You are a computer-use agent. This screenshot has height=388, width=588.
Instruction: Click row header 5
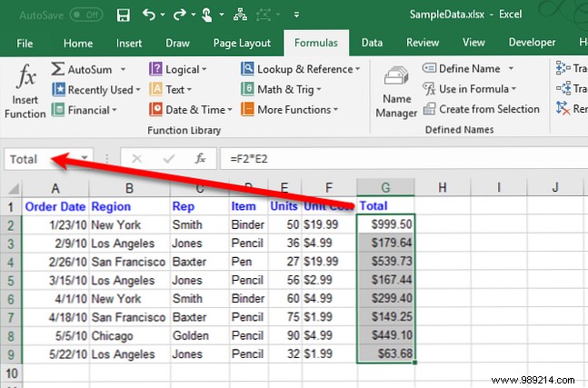pyautogui.click(x=11, y=281)
